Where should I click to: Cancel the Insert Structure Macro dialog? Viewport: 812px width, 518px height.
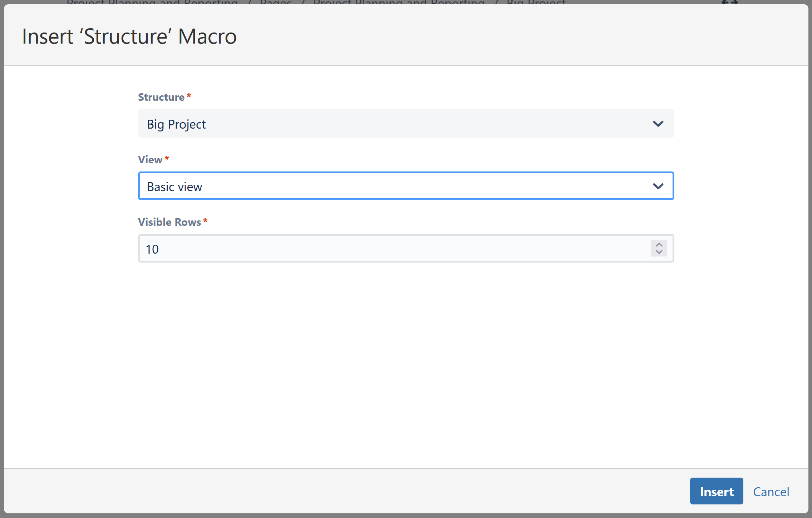click(x=771, y=492)
